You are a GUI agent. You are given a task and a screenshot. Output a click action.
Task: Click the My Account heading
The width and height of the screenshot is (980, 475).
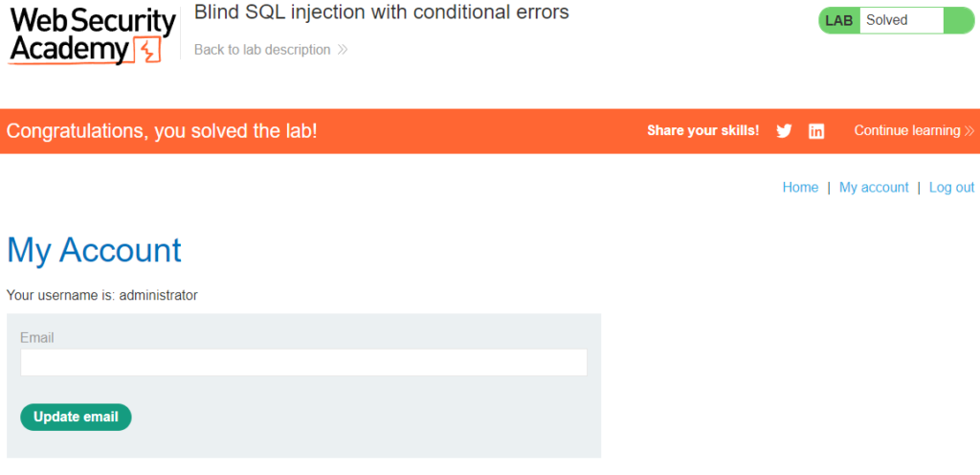(94, 250)
